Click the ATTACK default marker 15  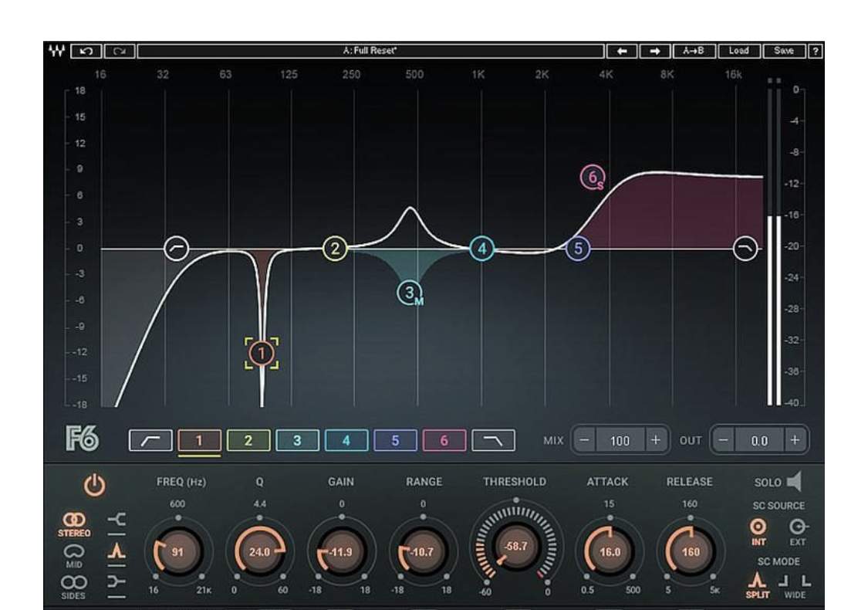click(x=609, y=504)
